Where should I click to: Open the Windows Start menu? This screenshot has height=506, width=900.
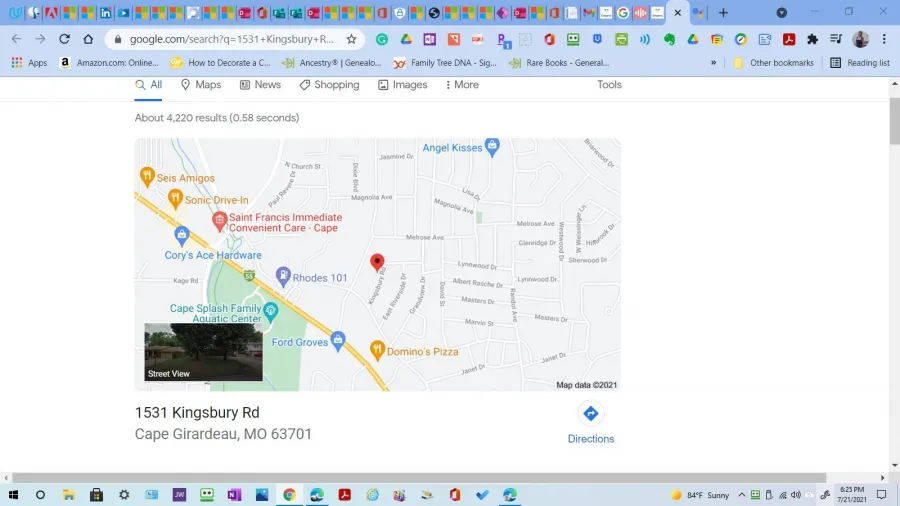click(x=13, y=495)
